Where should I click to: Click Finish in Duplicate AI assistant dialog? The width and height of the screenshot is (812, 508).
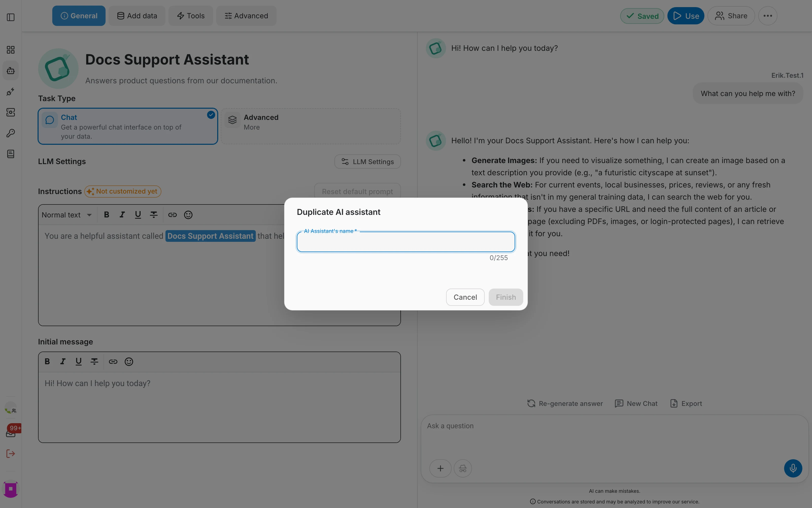(x=506, y=297)
